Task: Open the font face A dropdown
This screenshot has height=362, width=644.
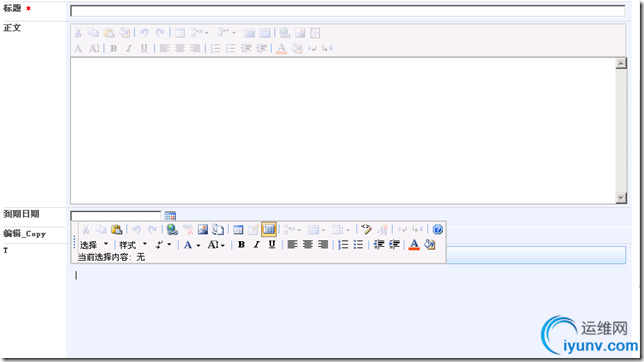Action: pos(192,245)
